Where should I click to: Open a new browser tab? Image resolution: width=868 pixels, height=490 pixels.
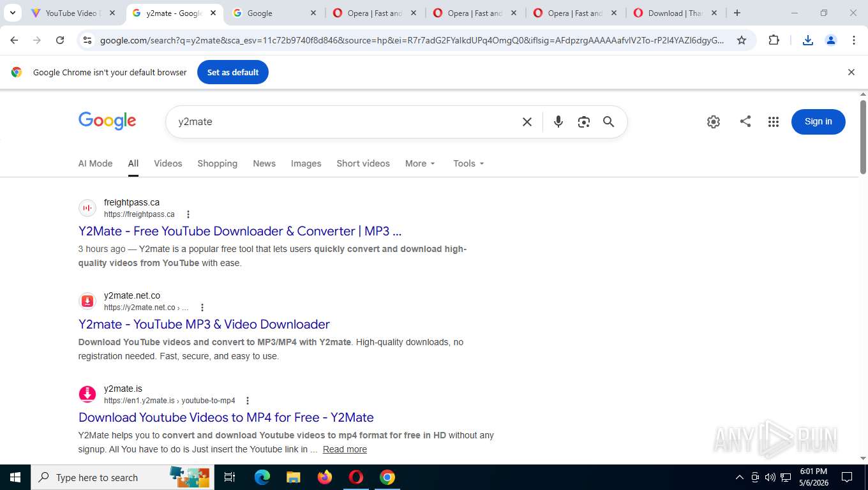[737, 13]
